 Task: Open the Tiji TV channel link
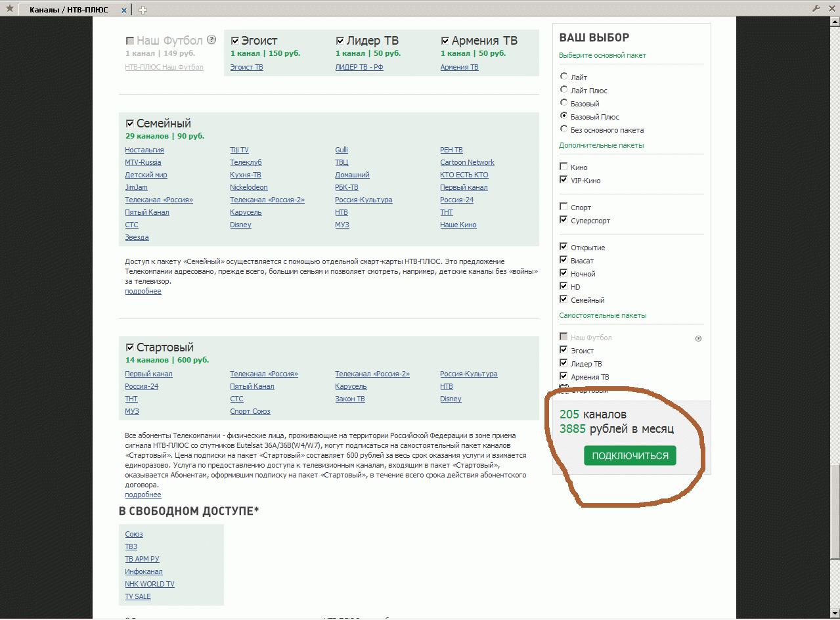tap(239, 150)
